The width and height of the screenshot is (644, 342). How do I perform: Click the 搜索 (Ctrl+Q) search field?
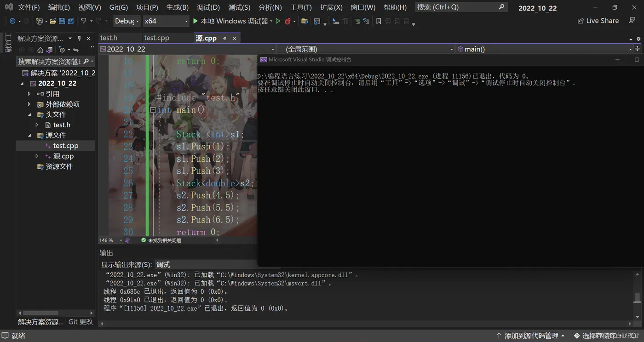coord(461,7)
